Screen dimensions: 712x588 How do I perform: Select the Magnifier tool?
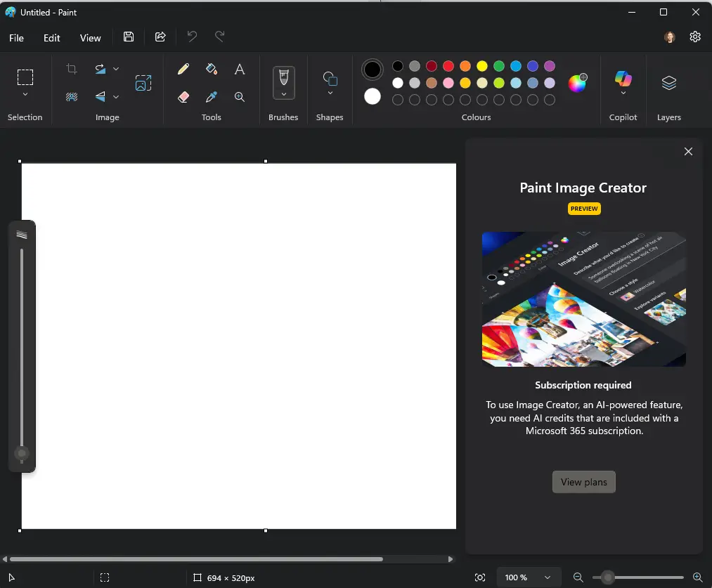(240, 97)
